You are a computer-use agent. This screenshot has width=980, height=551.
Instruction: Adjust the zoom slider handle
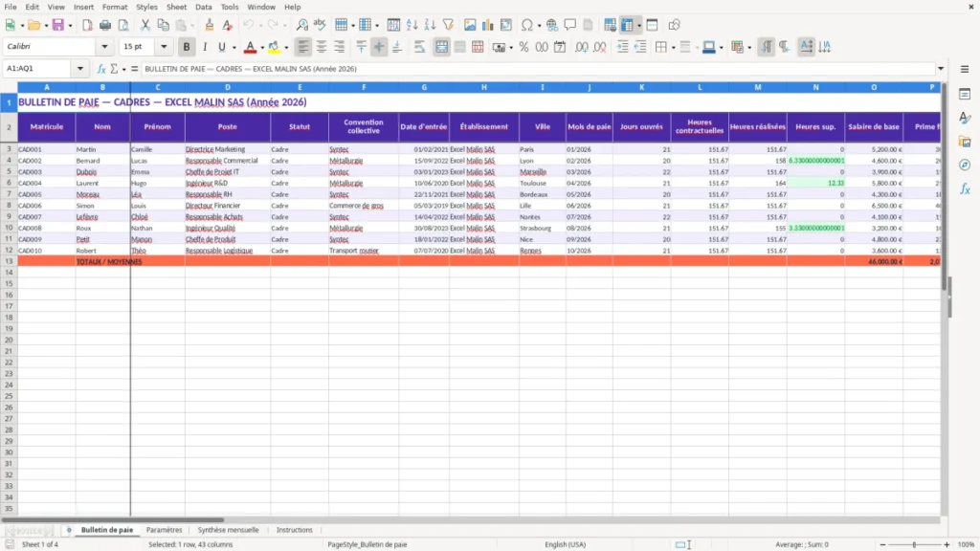914,544
